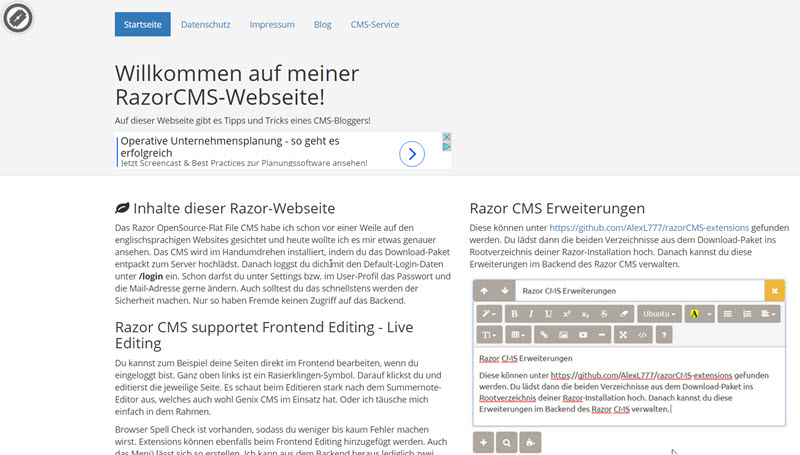Insert an unordered bullet list
This screenshot has height=455, width=800.
point(728,314)
